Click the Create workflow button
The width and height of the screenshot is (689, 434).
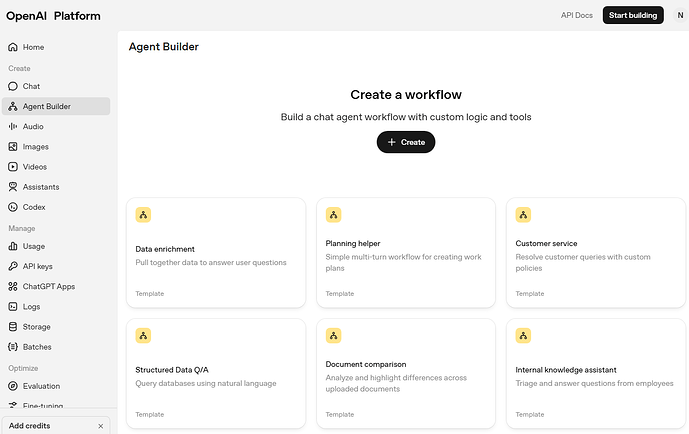pos(406,142)
